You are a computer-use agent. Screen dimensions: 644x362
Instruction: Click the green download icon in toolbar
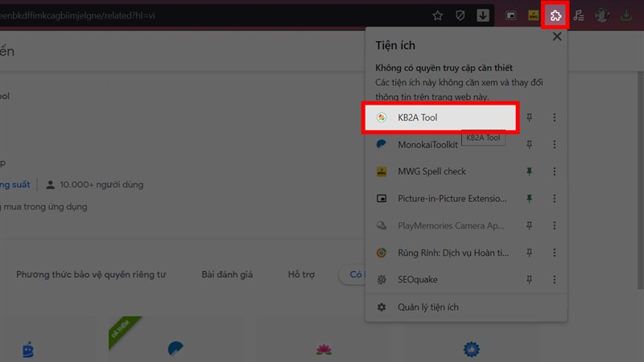tap(626, 15)
